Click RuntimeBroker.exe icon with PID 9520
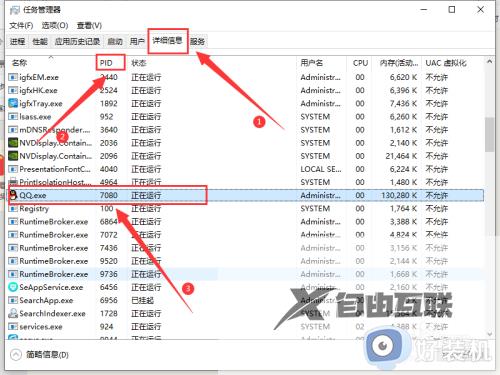 (13, 261)
